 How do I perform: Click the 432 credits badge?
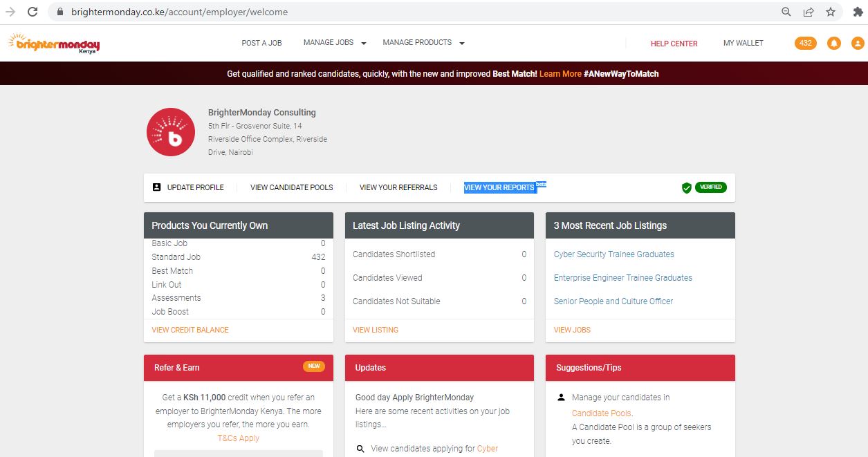click(806, 43)
